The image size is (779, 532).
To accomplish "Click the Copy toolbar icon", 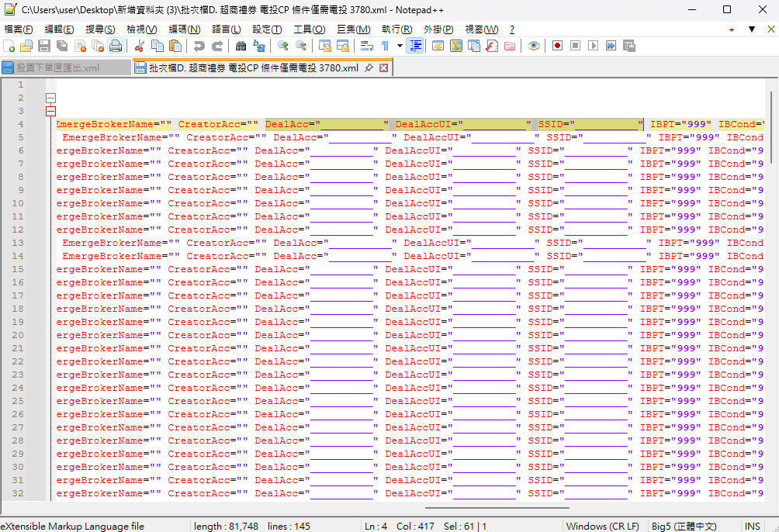I will click(x=158, y=47).
